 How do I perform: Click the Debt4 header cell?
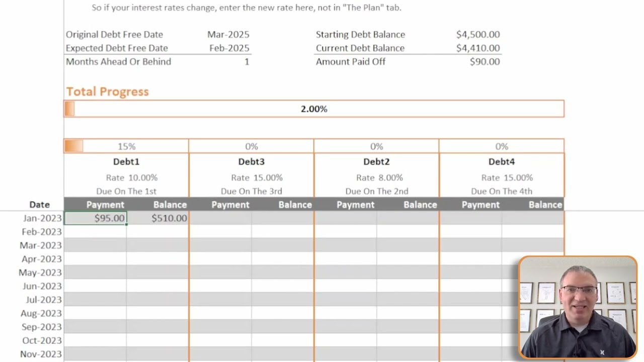point(502,162)
